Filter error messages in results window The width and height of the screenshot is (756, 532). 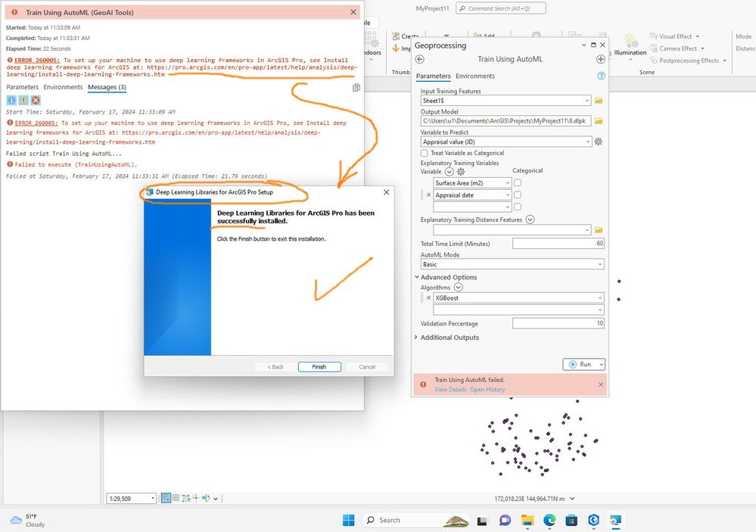[x=36, y=101]
